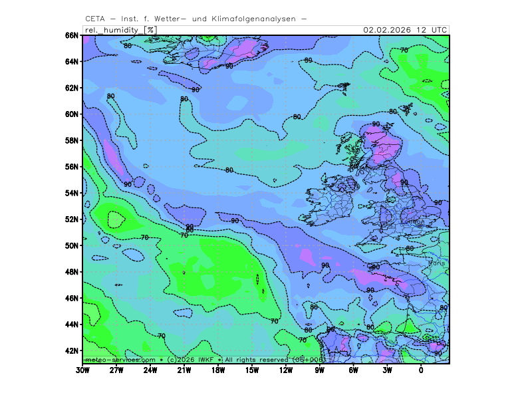Click the 0 degree longitude label
This screenshot has height=399, width=532.
(421, 370)
